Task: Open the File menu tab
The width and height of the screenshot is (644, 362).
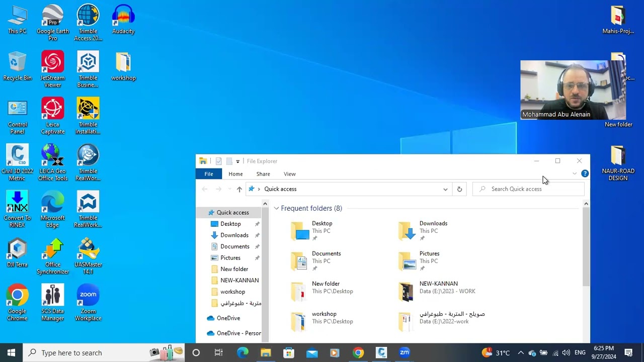Action: 208,174
